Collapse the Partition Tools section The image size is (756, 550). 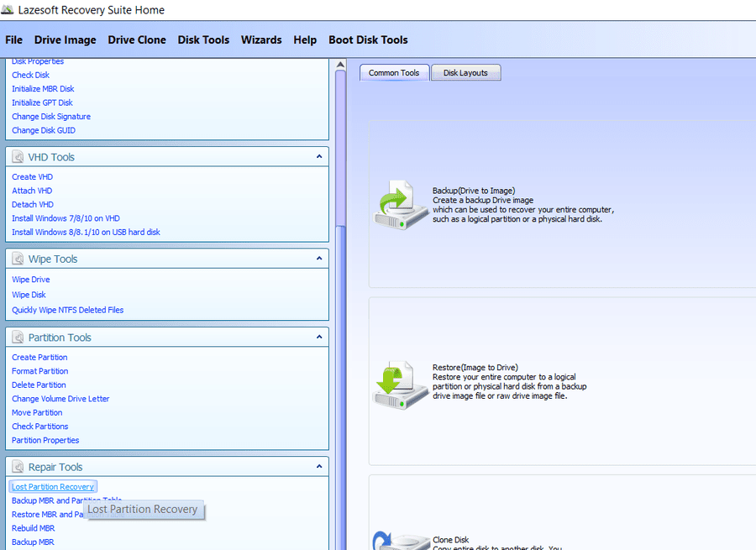pyautogui.click(x=319, y=337)
